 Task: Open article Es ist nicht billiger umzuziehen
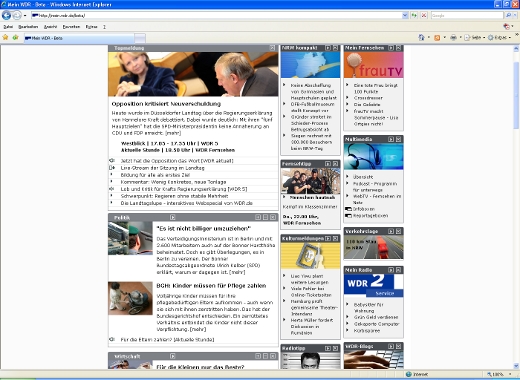tap(204, 229)
